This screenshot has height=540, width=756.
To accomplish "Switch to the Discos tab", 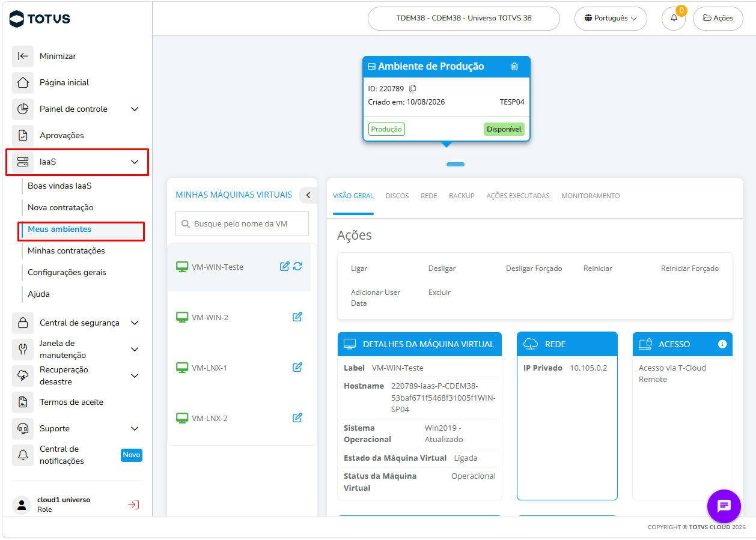I will coord(397,196).
